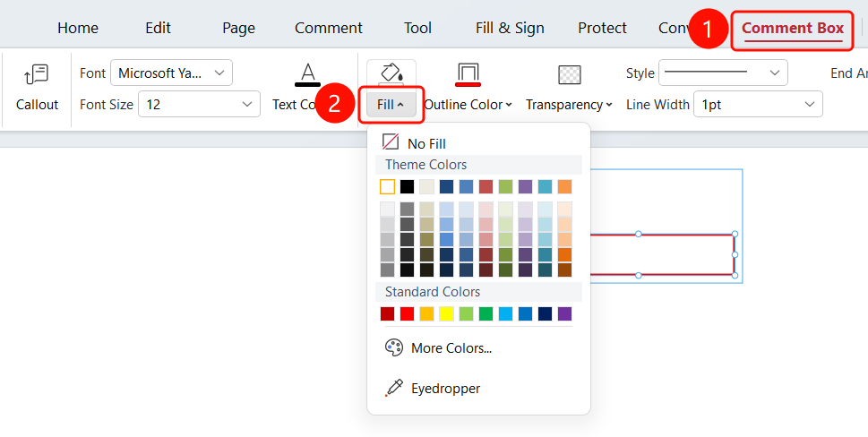
Task: Select the Comment Box tab
Action: [792, 29]
